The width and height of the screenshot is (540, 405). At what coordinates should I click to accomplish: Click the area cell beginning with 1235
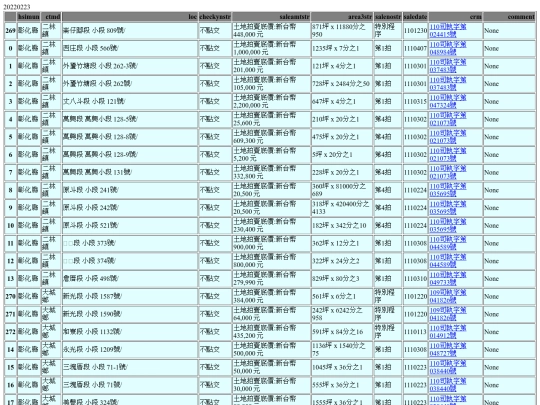(342, 48)
